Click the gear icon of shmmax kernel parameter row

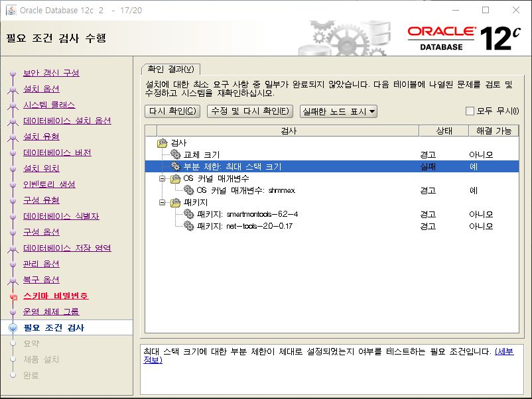[188, 190]
